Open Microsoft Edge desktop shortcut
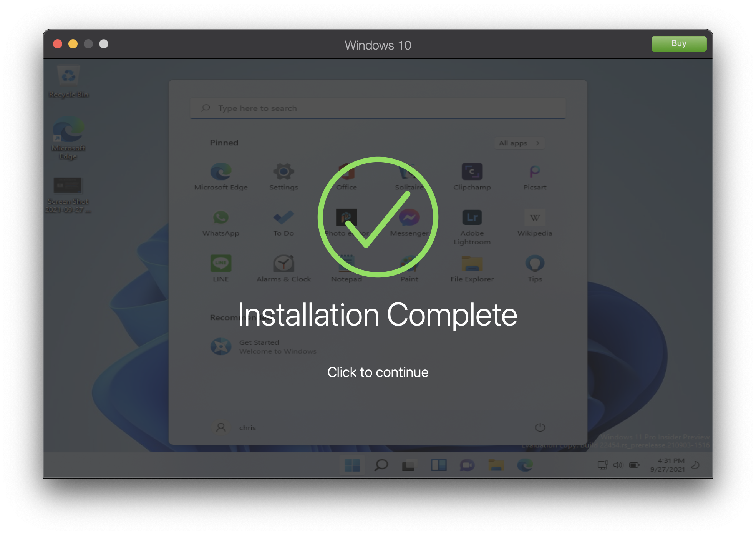The image size is (756, 535). [x=68, y=138]
